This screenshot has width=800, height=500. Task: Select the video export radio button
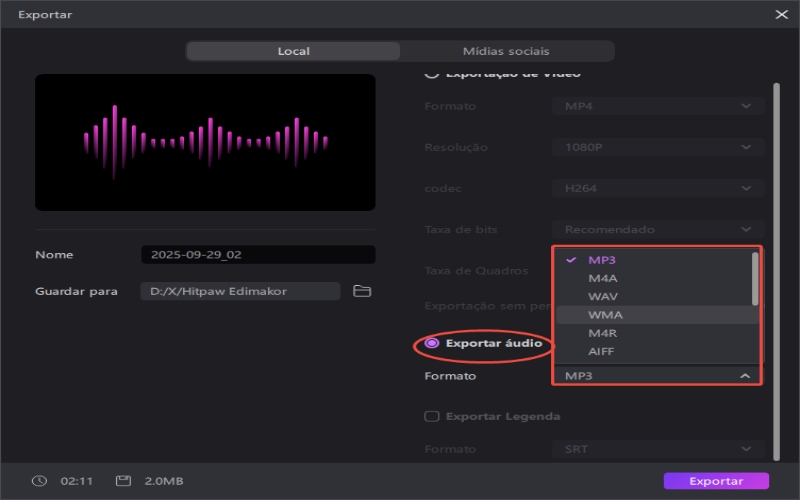(432, 74)
